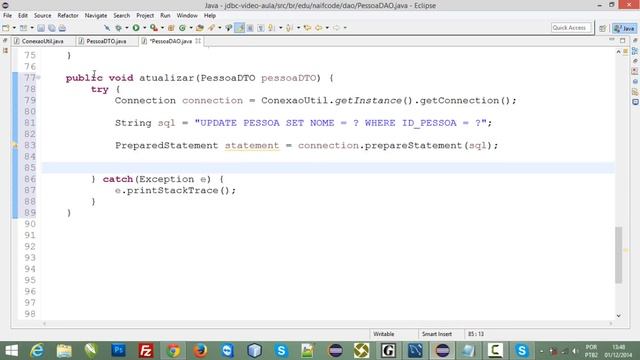Click the Search flashlight toolbar icon

pyautogui.click(x=211, y=28)
